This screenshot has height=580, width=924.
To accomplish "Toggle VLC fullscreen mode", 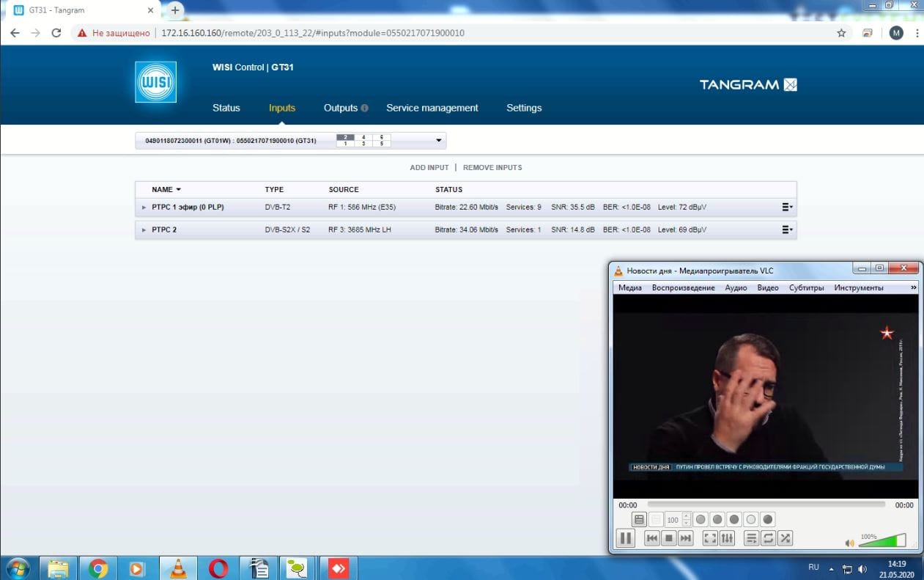I will coord(709,538).
